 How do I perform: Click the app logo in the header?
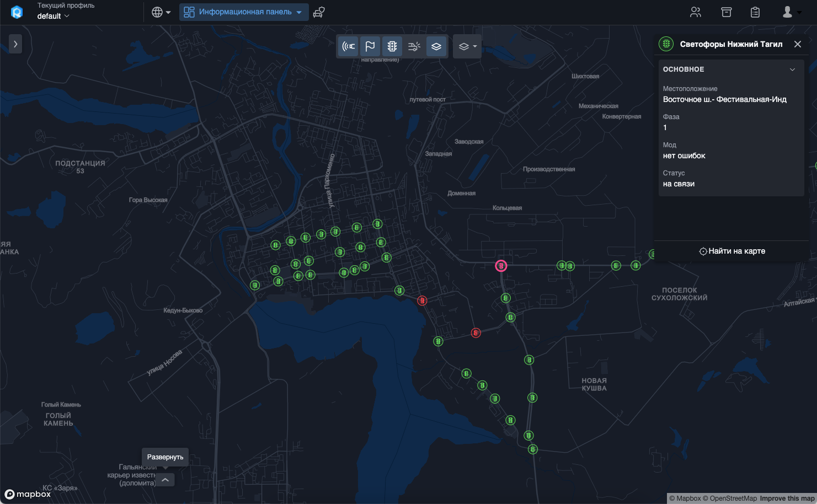click(17, 12)
